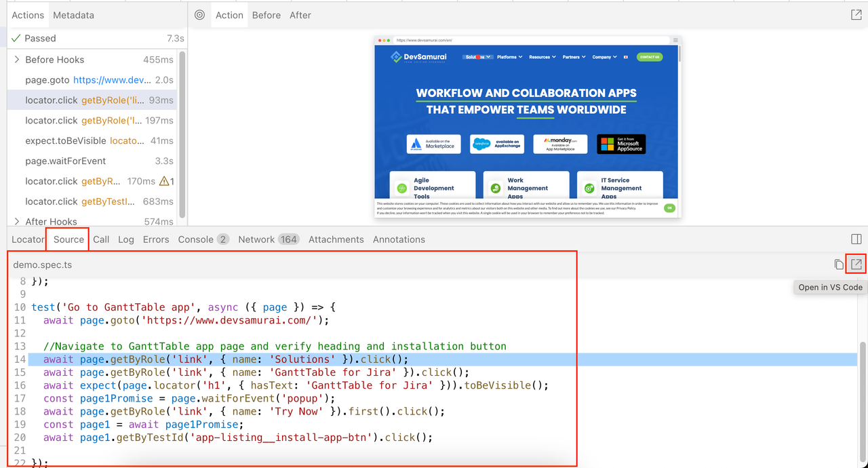Open the Resources dropdown in the snapshot
This screenshot has height=468, width=868.
(542, 57)
